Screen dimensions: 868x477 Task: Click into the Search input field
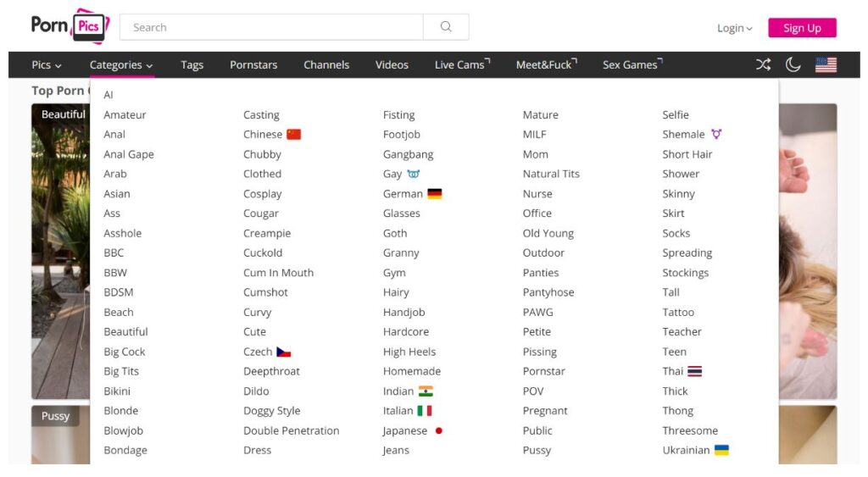[271, 27]
